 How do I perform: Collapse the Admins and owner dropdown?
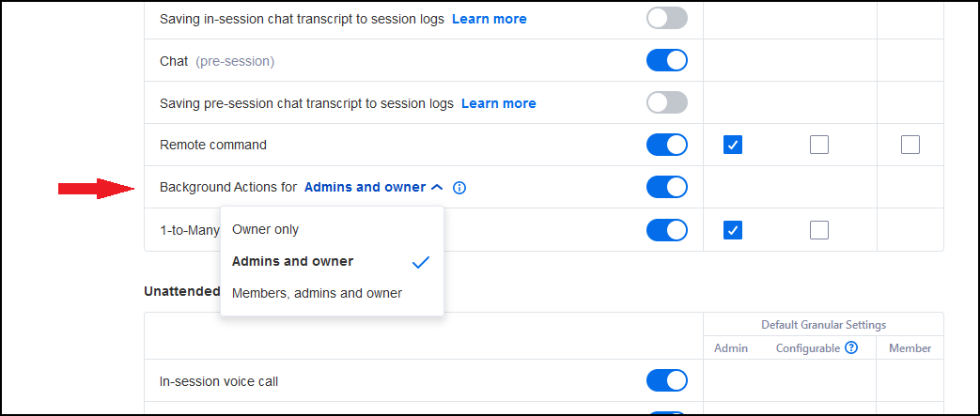click(374, 187)
